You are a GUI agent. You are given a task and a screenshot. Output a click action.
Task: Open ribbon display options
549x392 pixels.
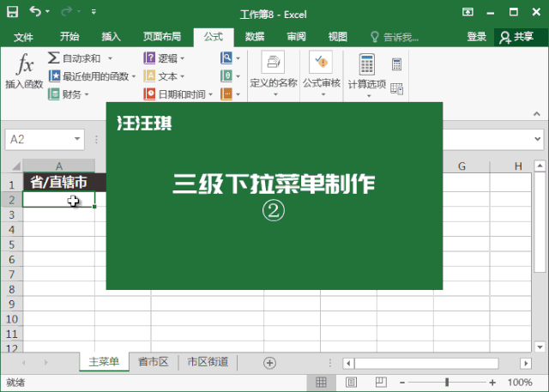[x=468, y=12]
